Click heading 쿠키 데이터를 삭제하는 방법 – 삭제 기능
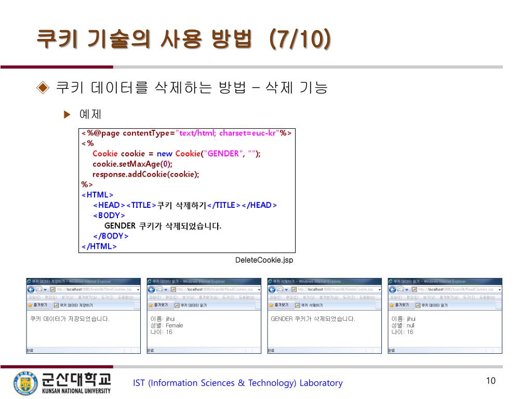This screenshot has width=532, height=399. click(x=192, y=87)
